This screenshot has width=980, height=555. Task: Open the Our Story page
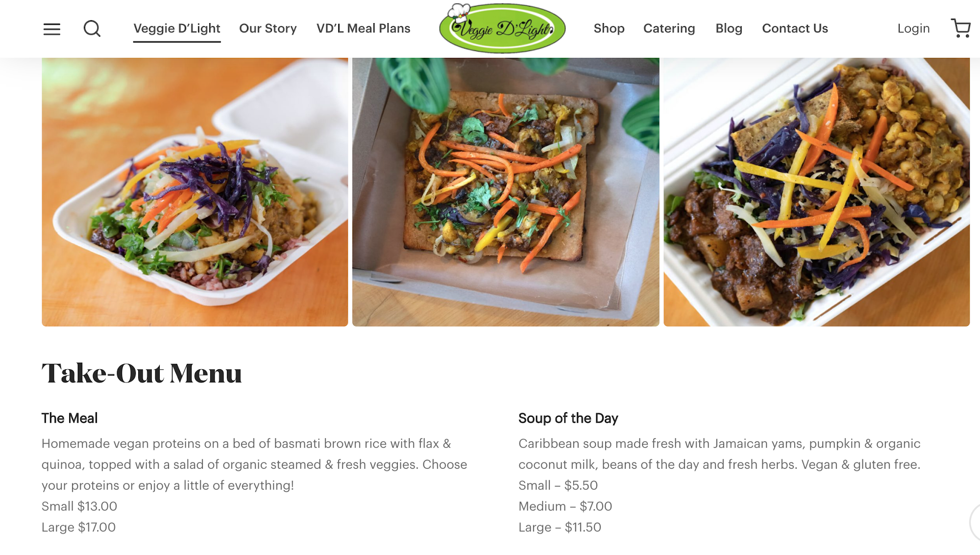coord(268,28)
